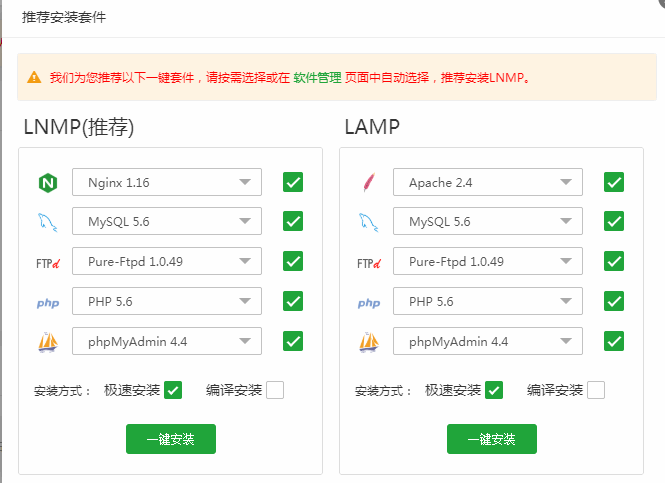Click 一键安装 button for LAMP

(x=492, y=439)
